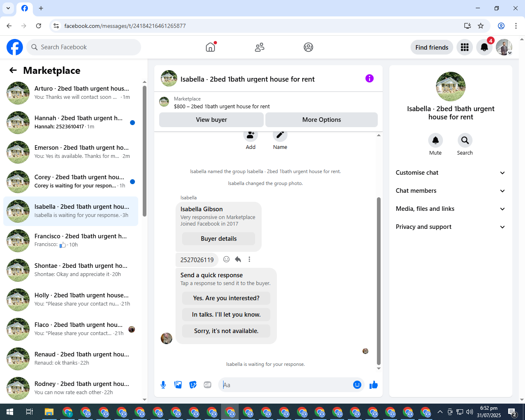
Task: Open the Facebook home logo
Action: click(15, 47)
